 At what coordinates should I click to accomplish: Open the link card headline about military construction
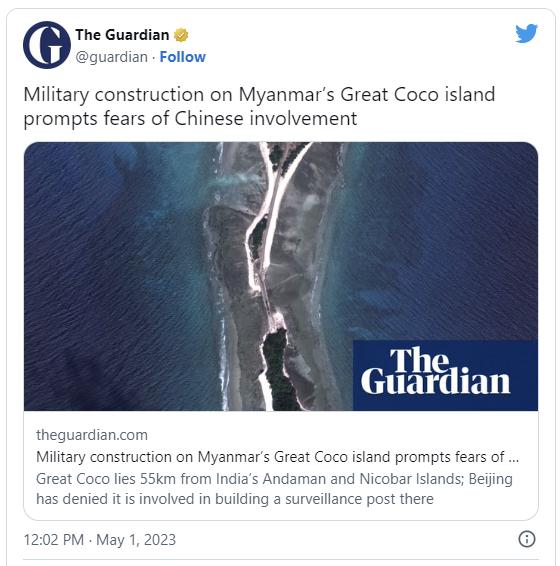pyautogui.click(x=277, y=457)
